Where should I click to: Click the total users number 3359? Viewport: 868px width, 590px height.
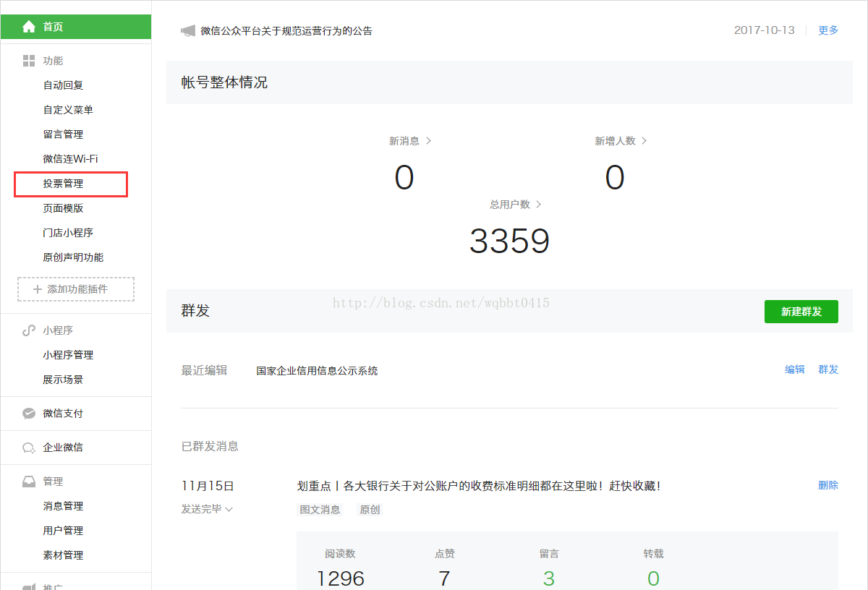click(x=509, y=241)
